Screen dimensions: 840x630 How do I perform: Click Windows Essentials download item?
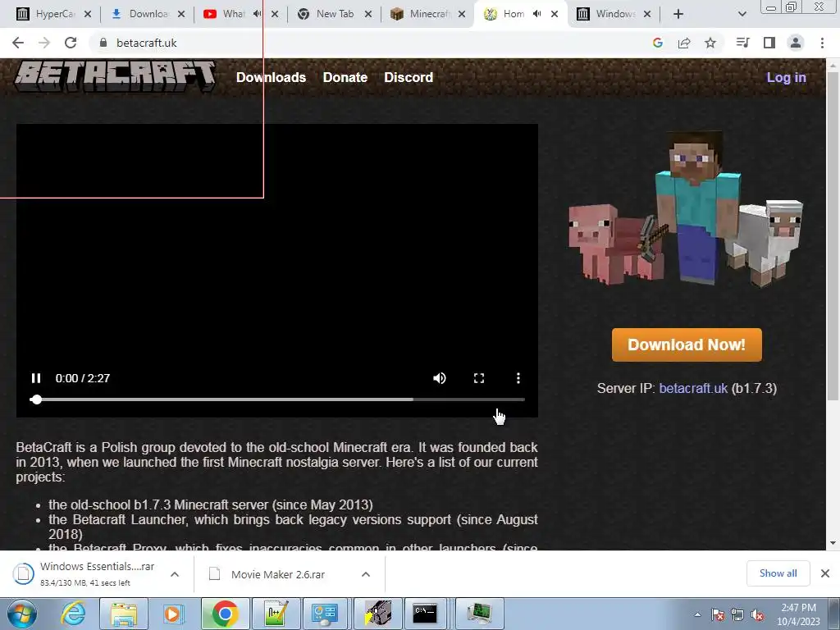pyautogui.click(x=85, y=574)
